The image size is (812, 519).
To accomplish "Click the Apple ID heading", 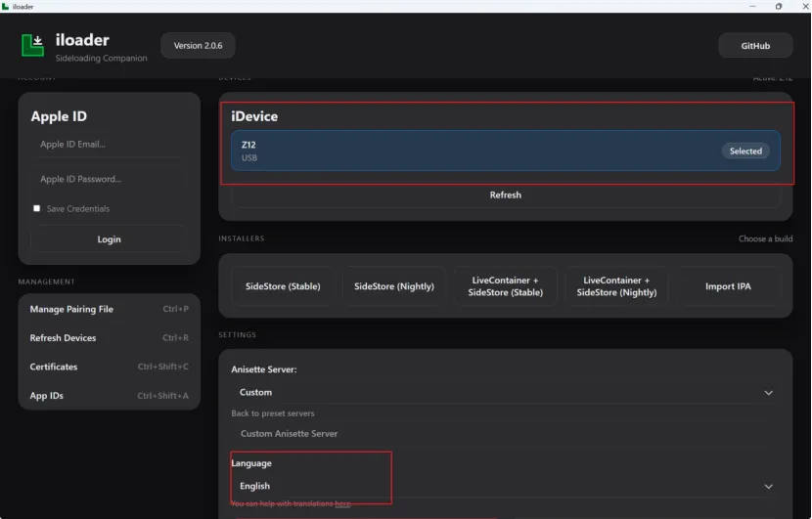I will pos(59,116).
